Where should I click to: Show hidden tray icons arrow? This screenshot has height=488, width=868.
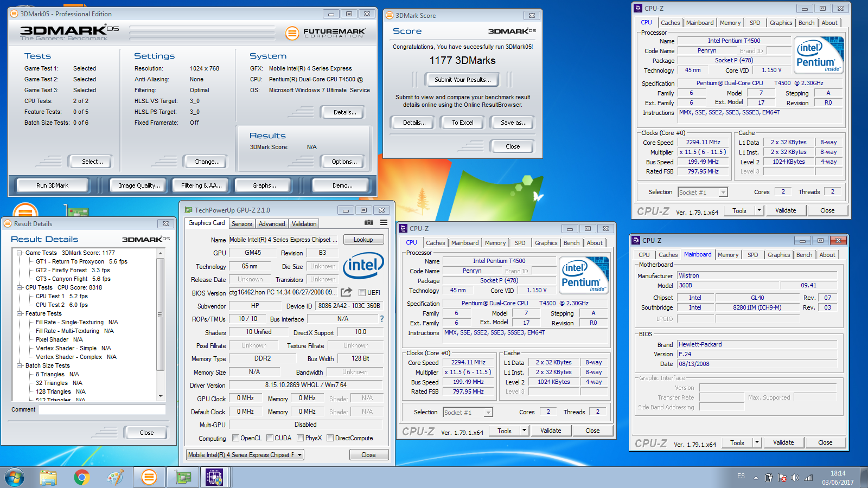coord(756,478)
